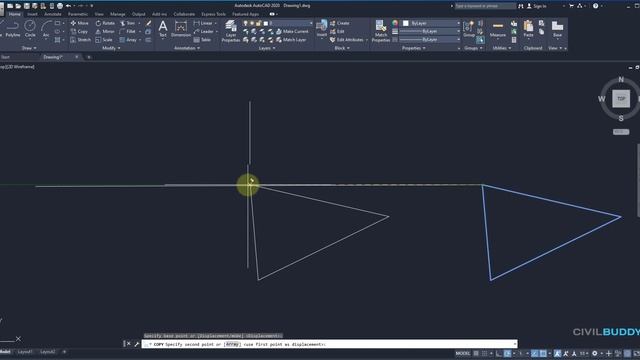
Task: Activate the Trim command
Action: tap(128, 23)
